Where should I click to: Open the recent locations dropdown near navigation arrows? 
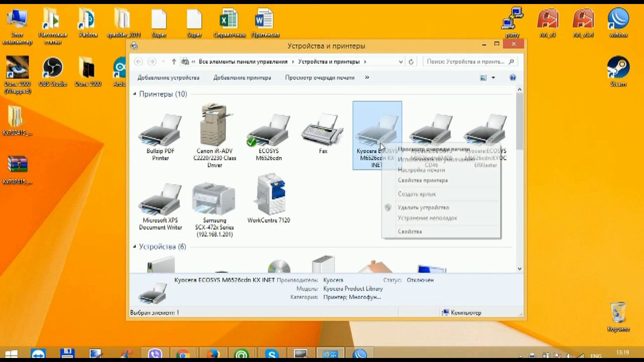(162, 62)
